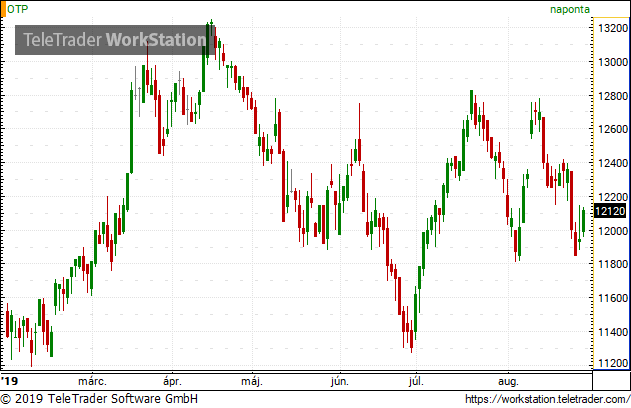Click the 11200 price axis label
Image resolution: width=631 pixels, height=408 pixels.
pyautogui.click(x=613, y=363)
